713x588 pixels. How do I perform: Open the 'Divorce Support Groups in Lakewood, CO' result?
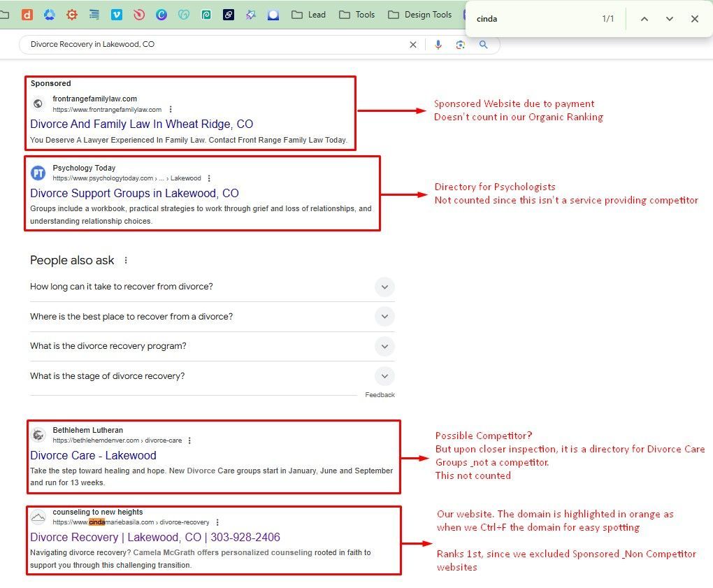pyautogui.click(x=134, y=193)
